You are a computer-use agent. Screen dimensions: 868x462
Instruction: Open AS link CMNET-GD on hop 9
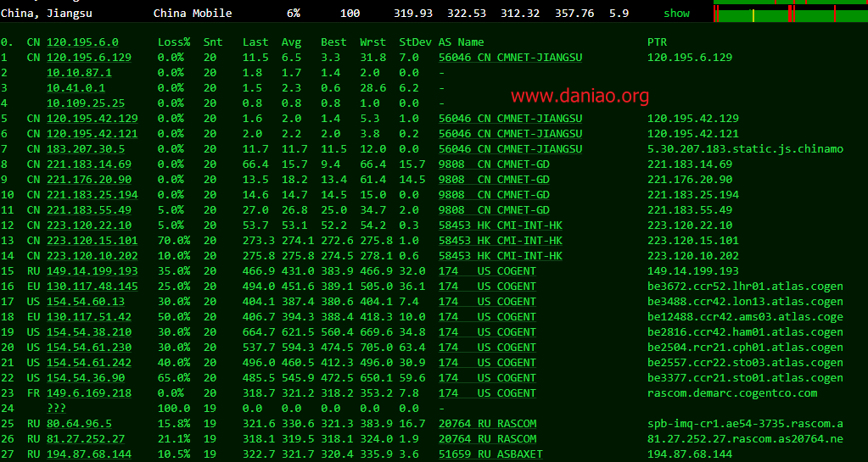[x=494, y=180]
